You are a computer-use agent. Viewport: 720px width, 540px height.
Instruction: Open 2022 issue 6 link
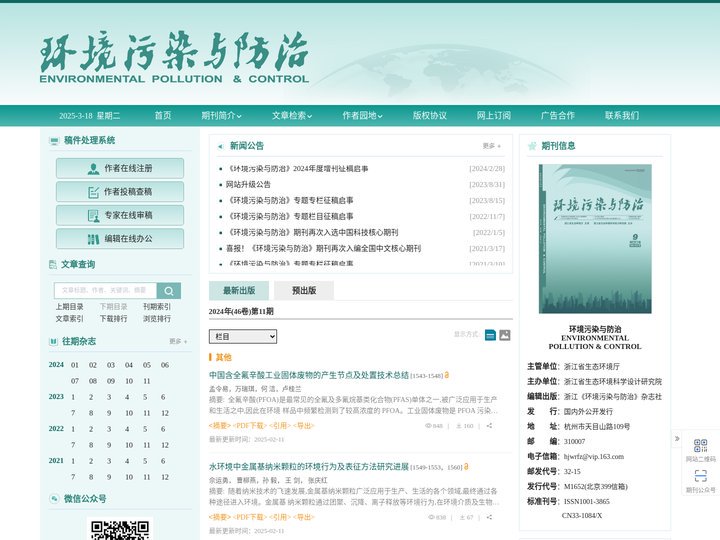click(163, 429)
